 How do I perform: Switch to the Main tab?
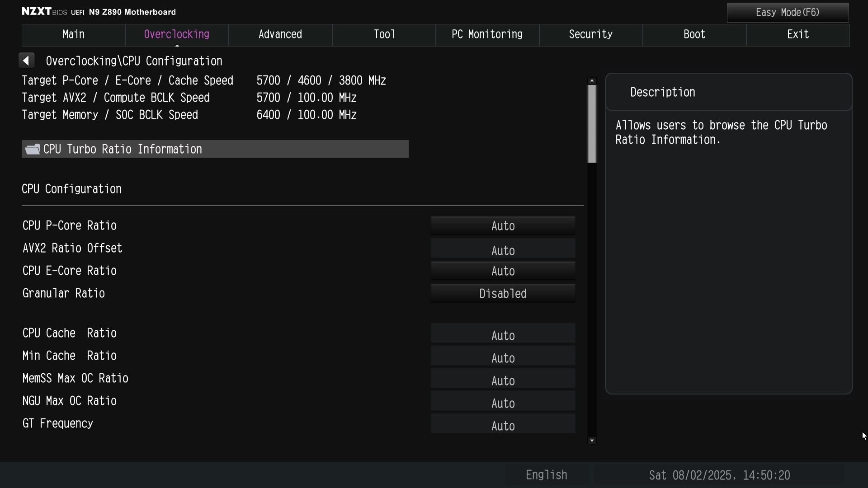click(x=73, y=35)
